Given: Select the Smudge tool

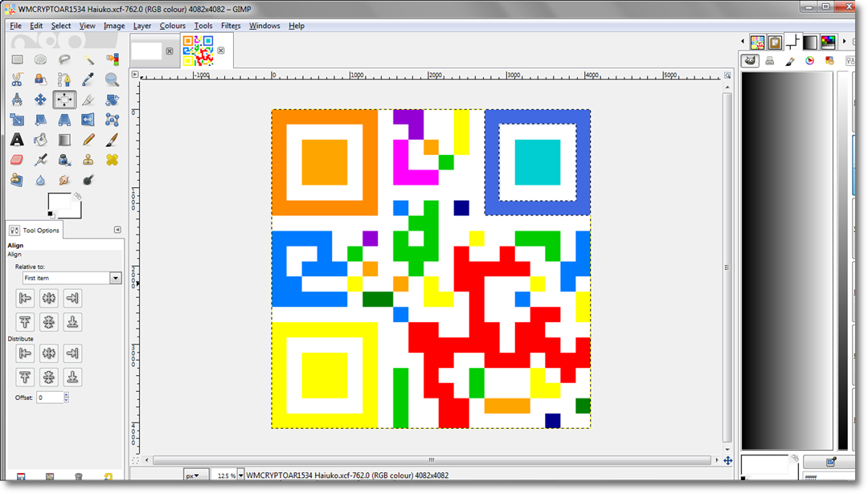Looking at the screenshot, I should (64, 181).
